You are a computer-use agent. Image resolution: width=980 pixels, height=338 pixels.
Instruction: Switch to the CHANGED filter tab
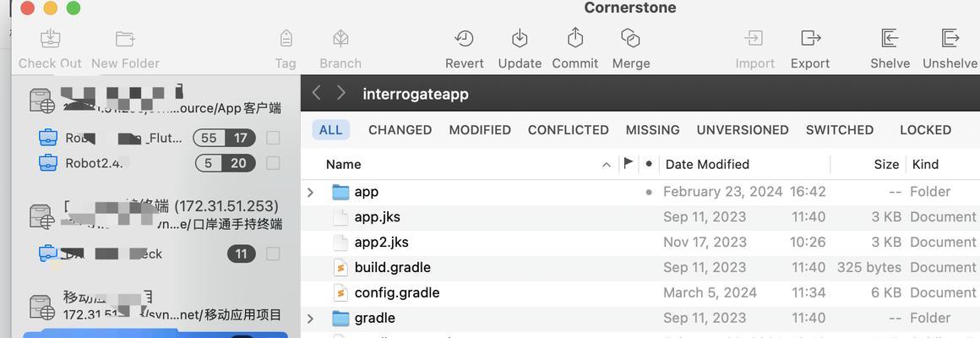pos(400,130)
